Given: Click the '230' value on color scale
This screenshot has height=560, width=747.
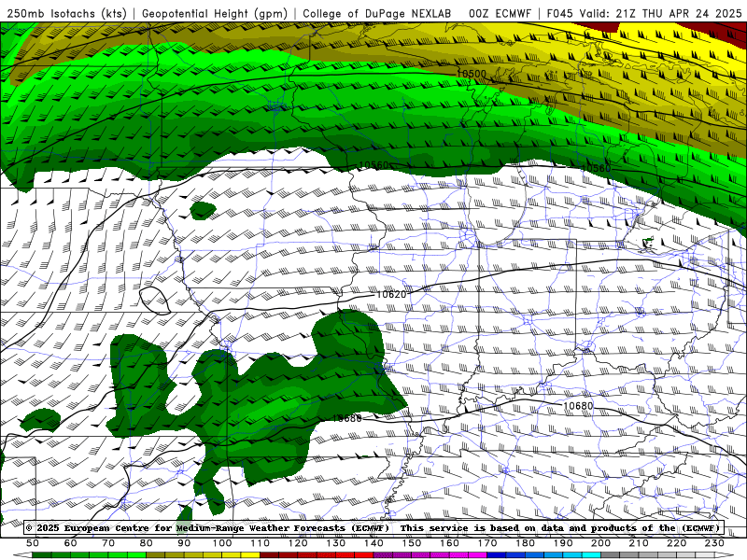Looking at the screenshot, I should coord(714,543).
